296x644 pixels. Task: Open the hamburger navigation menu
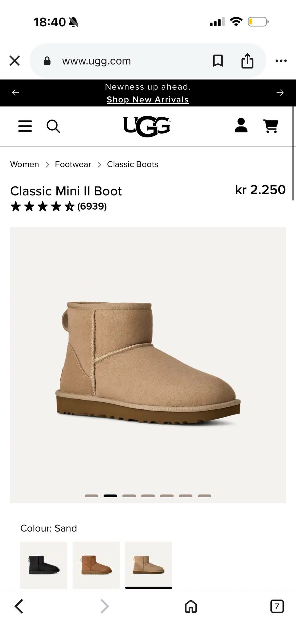[25, 126]
